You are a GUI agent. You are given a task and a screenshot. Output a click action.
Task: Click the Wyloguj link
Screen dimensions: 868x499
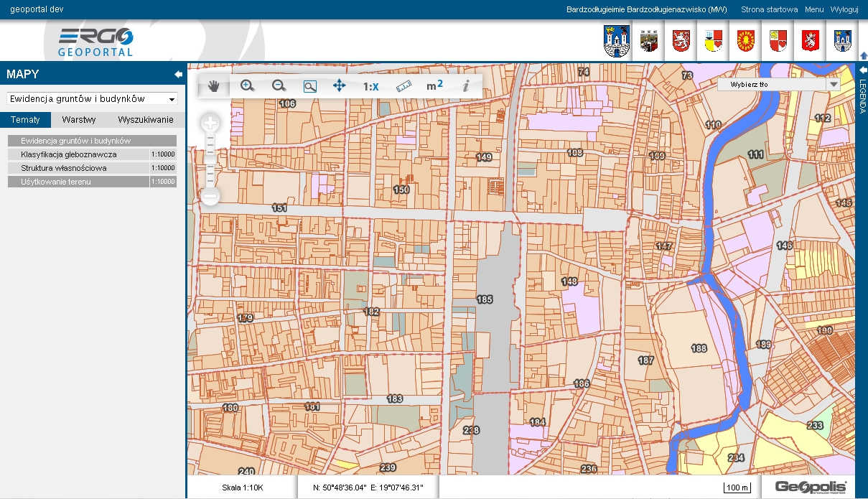click(x=844, y=10)
